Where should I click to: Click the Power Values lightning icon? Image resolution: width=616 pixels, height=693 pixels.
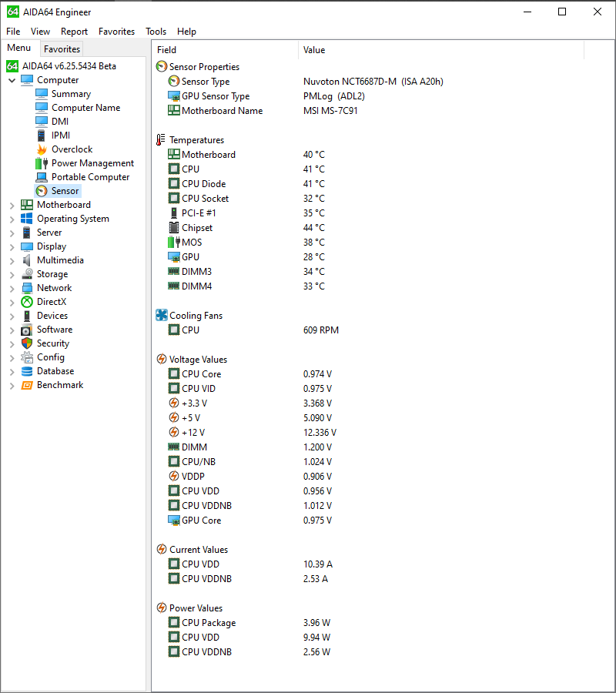click(x=162, y=608)
